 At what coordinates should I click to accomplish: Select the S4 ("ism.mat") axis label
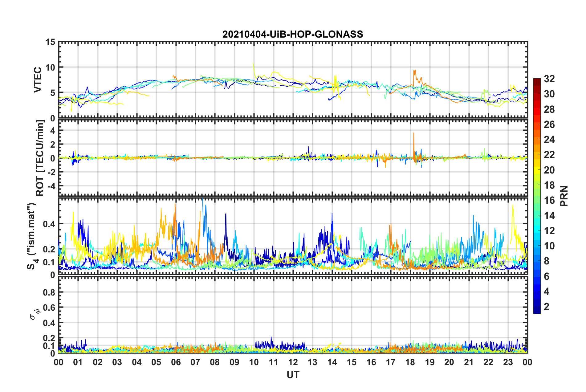tap(32, 236)
